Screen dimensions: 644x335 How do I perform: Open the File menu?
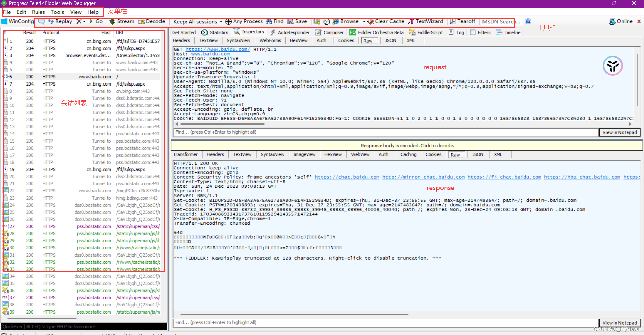click(x=7, y=12)
